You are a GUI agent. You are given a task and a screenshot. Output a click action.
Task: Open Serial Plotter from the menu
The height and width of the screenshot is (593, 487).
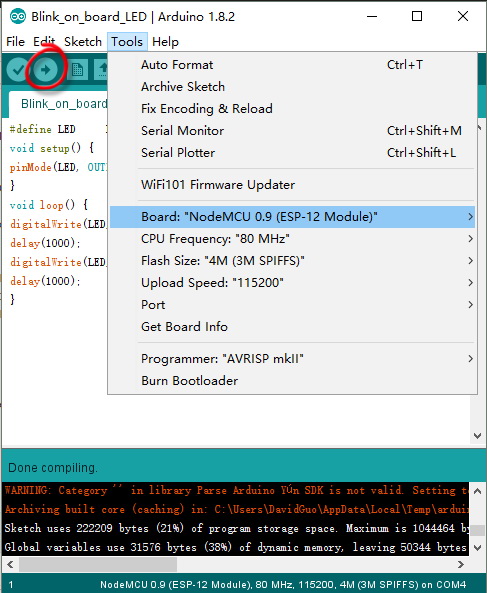[292, 152]
